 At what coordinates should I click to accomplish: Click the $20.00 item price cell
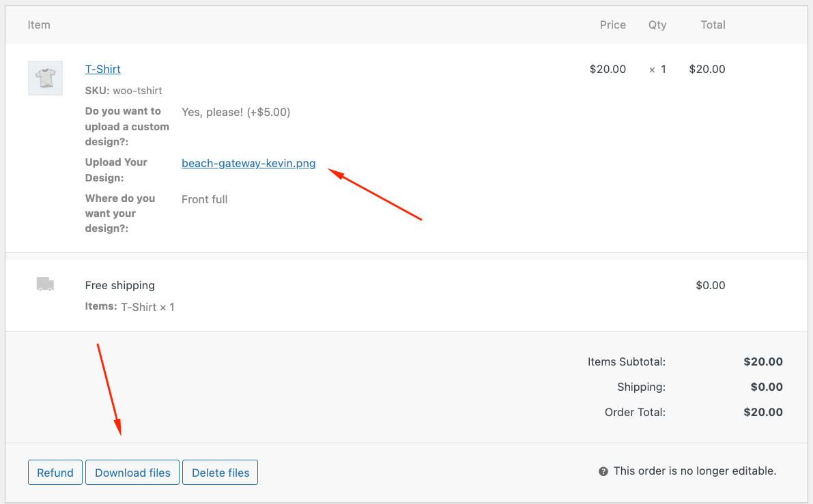[x=608, y=69]
